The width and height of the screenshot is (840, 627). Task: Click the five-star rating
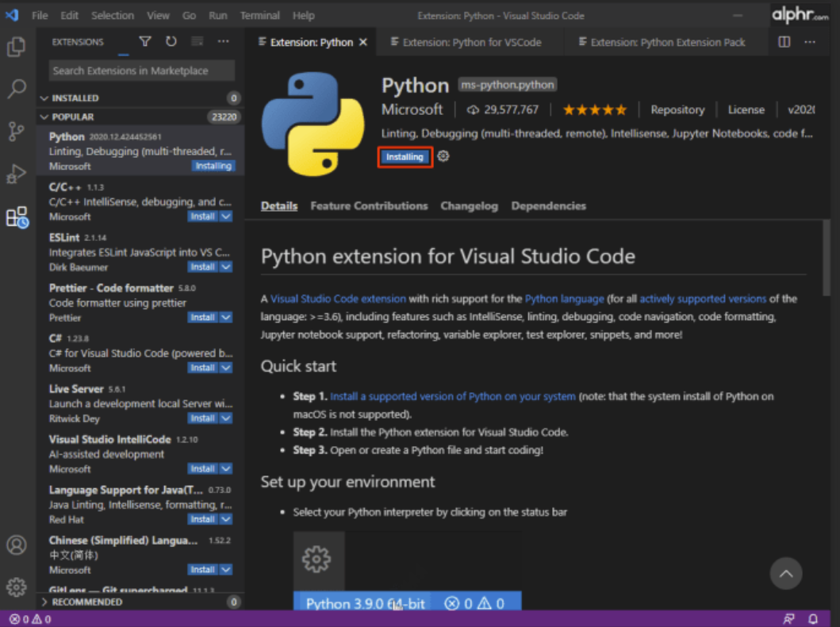coord(595,109)
